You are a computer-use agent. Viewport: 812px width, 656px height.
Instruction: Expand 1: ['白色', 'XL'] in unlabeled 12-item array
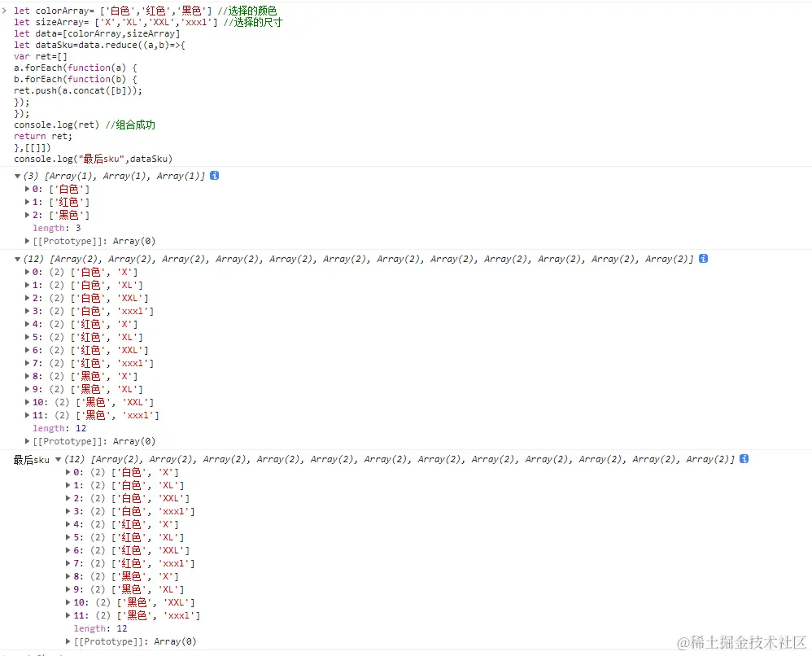pyautogui.click(x=27, y=285)
